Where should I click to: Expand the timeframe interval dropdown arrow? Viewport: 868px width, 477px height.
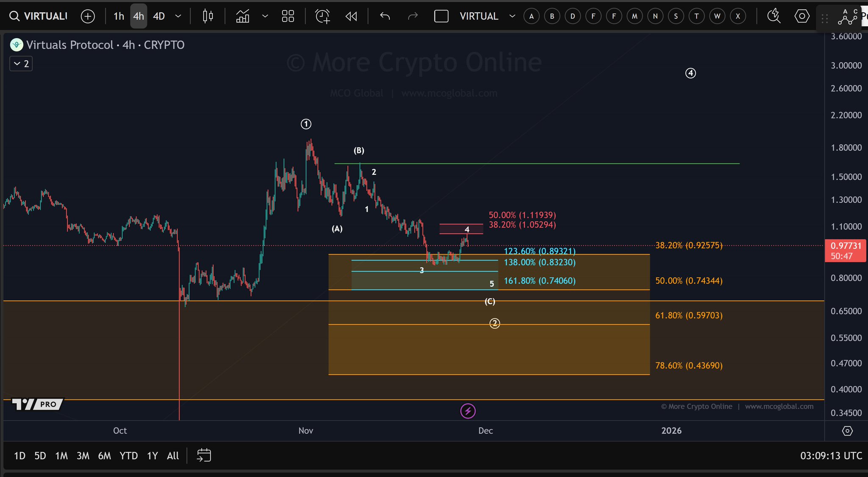[x=178, y=16]
